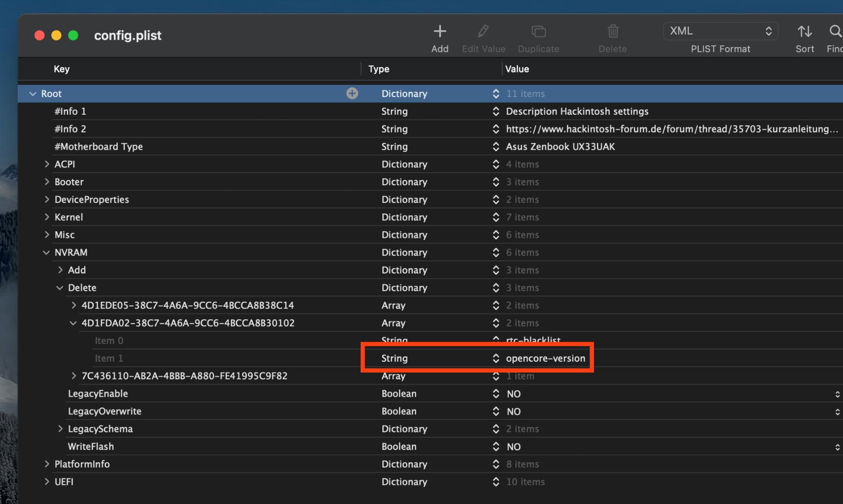The image size is (843, 504).
Task: Click the Delete trash can icon
Action: tap(613, 32)
